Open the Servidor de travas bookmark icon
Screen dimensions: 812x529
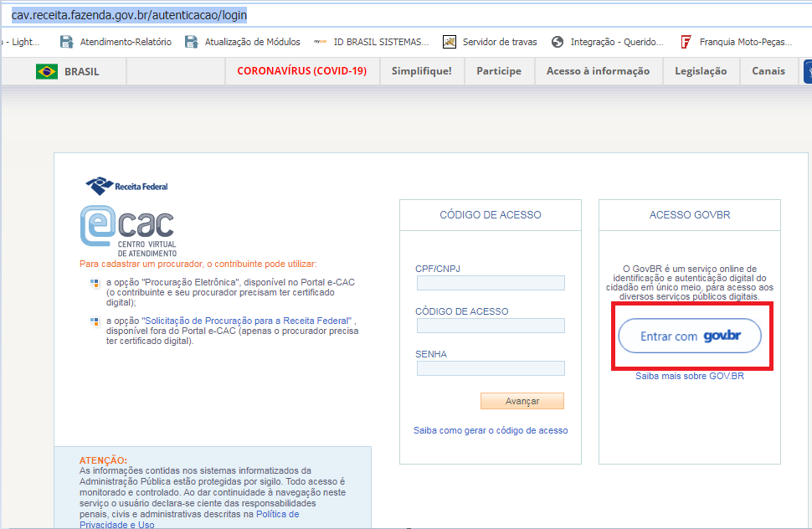pos(450,42)
